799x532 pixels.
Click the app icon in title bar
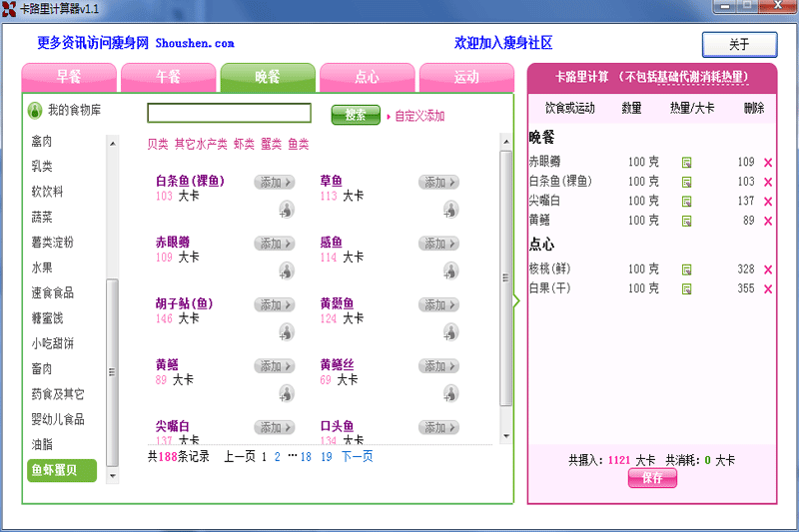9,9
